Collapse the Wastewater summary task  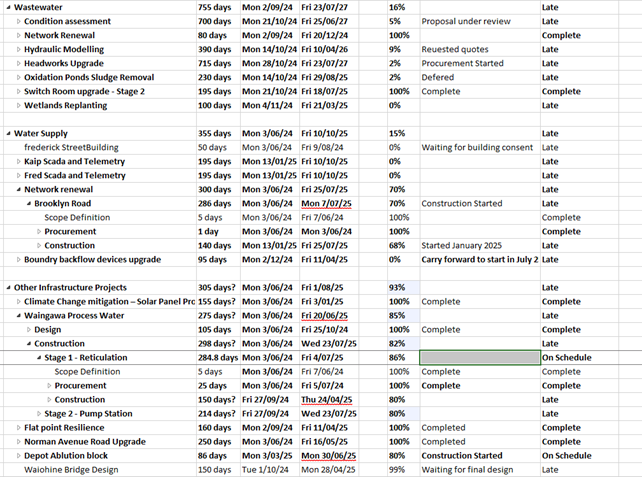9,7
